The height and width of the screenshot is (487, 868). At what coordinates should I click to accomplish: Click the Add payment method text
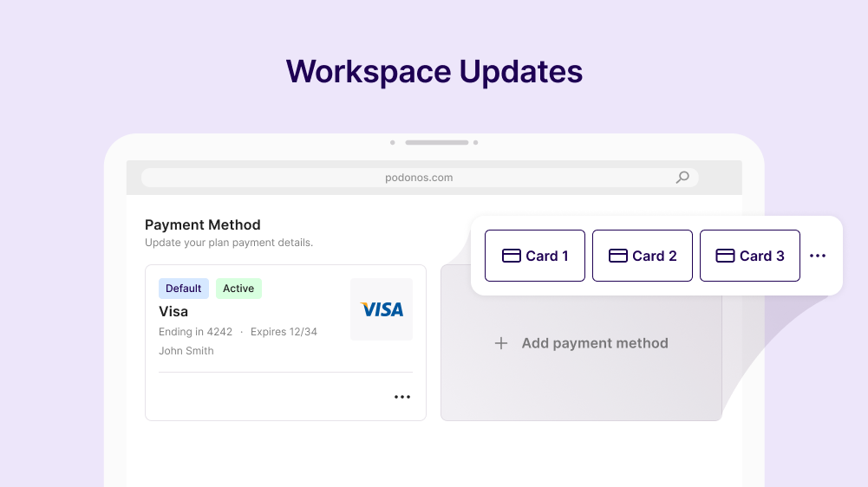point(595,343)
